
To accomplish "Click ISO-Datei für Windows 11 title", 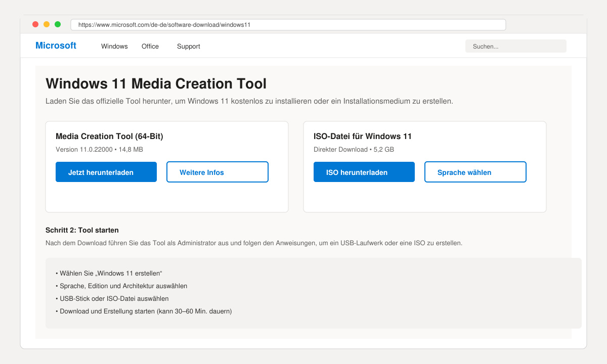I will 363,136.
